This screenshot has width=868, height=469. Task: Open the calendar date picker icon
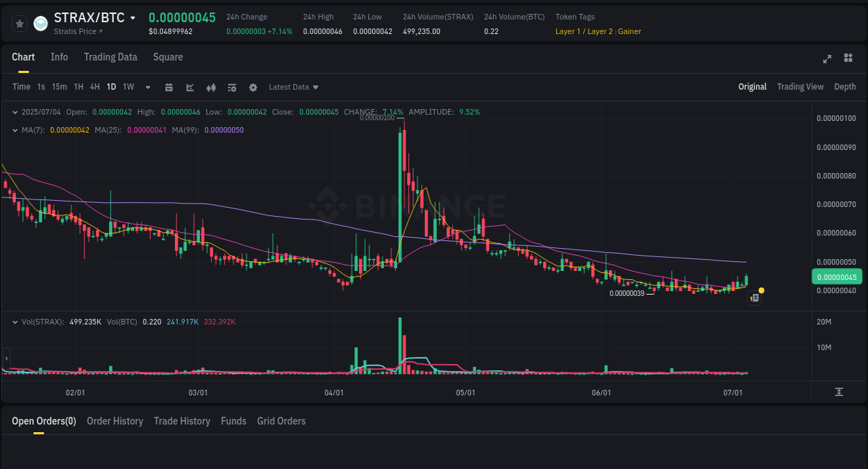(x=169, y=87)
